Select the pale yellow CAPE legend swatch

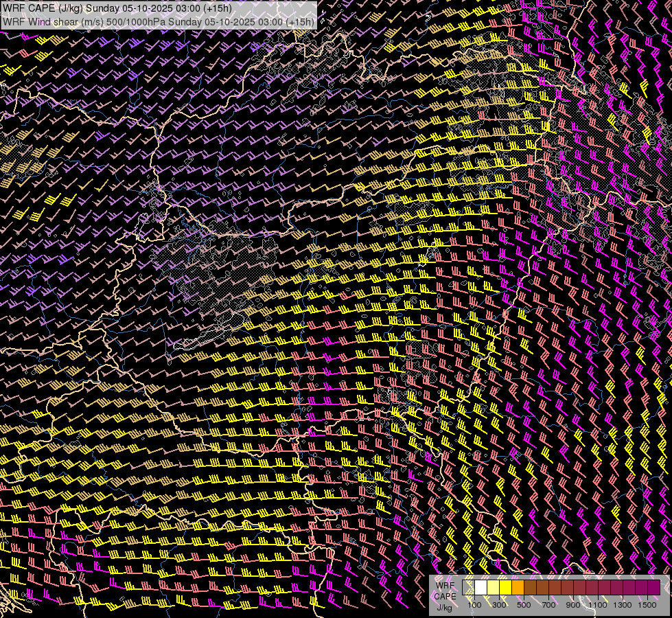[494, 587]
